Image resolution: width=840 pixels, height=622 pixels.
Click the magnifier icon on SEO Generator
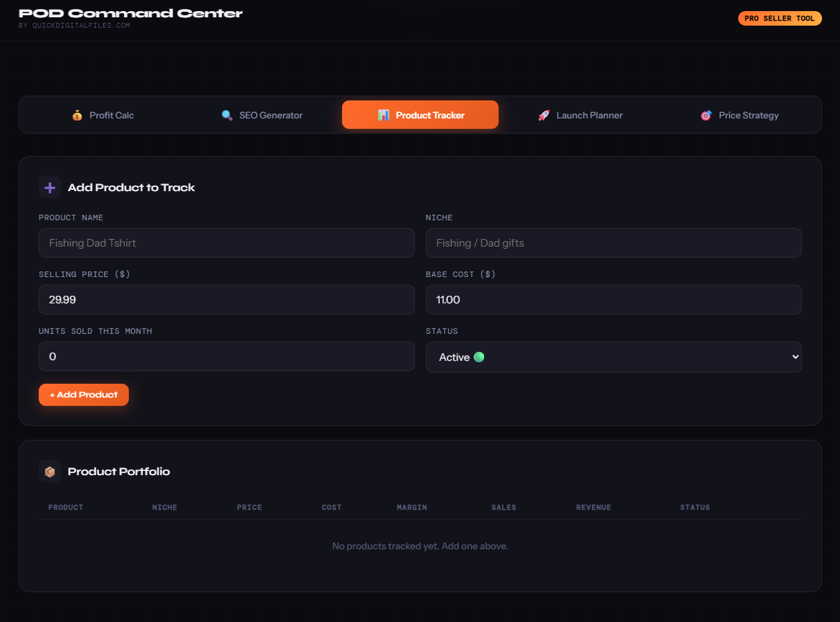pos(227,115)
